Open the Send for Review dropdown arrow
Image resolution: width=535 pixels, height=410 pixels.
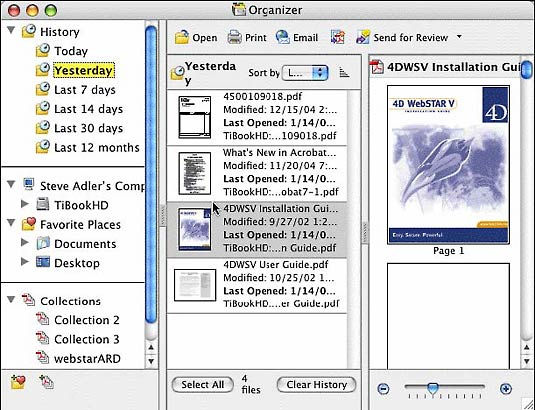pyautogui.click(x=459, y=36)
